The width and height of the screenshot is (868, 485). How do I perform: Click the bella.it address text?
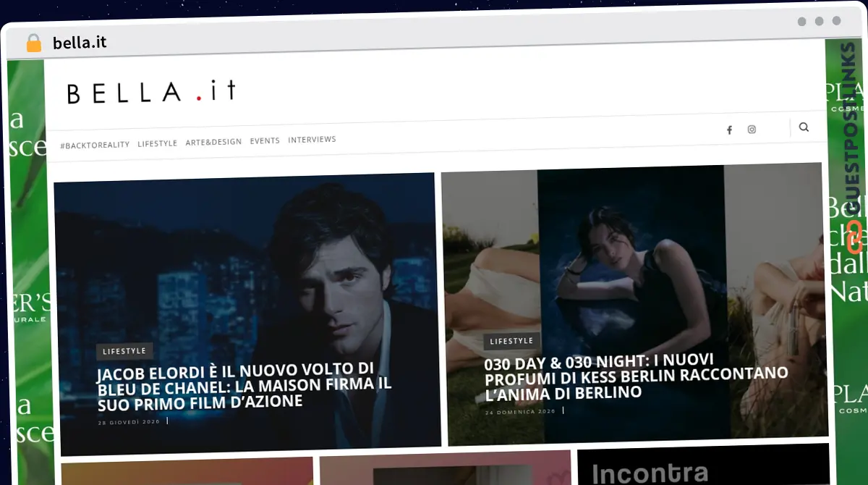click(80, 43)
